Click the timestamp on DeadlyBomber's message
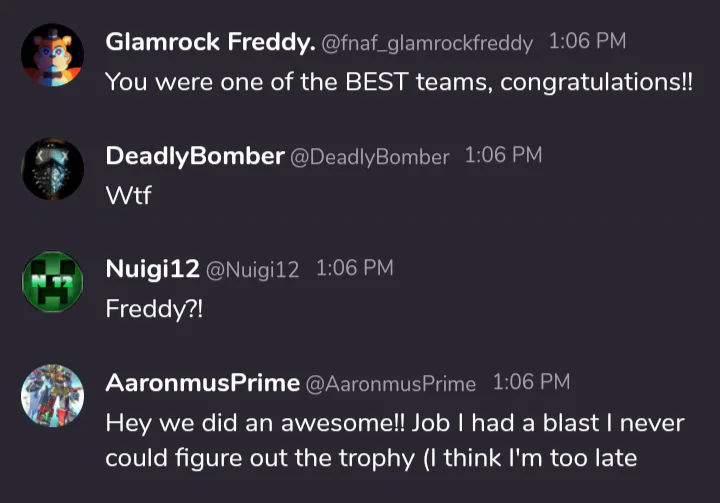The height and width of the screenshot is (503, 720). pyautogui.click(x=504, y=155)
